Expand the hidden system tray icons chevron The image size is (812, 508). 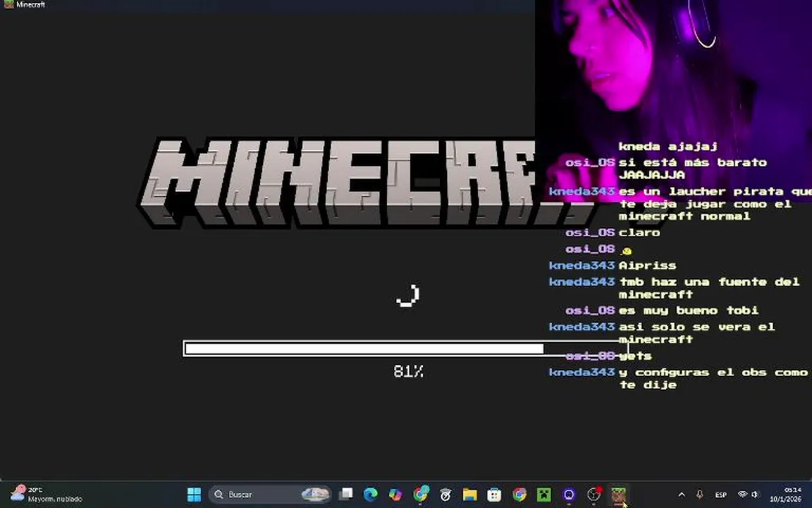(x=682, y=495)
